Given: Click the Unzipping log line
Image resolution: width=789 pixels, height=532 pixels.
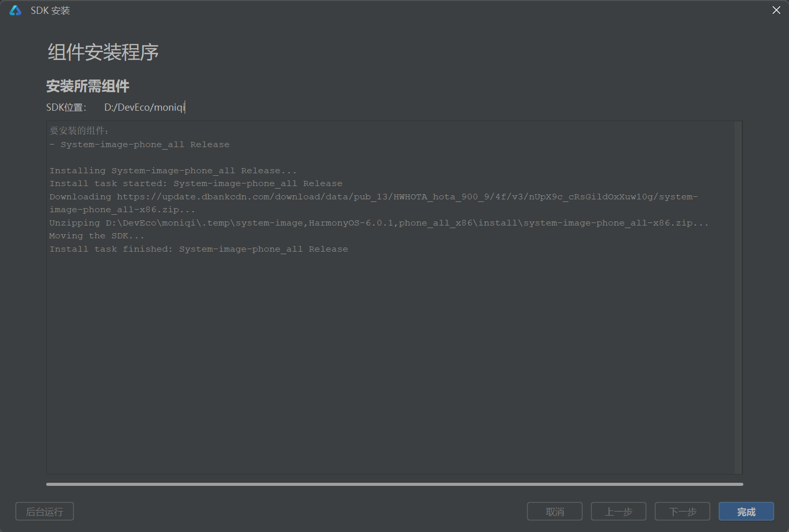Looking at the screenshot, I should [379, 223].
